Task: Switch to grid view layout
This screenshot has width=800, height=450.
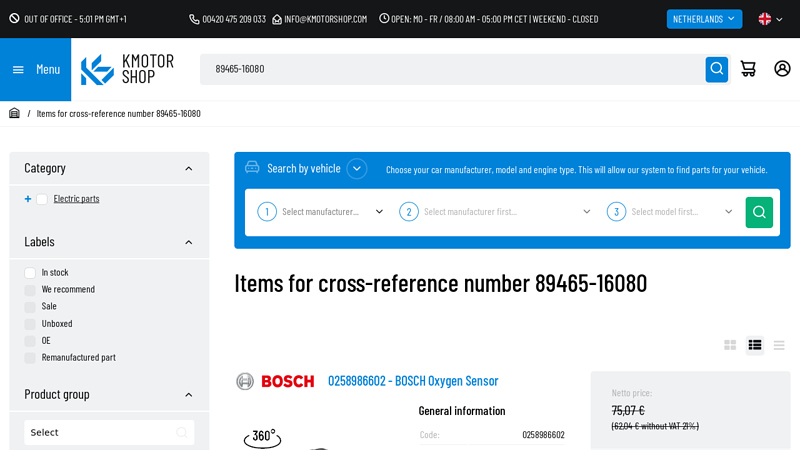Action: pos(730,345)
